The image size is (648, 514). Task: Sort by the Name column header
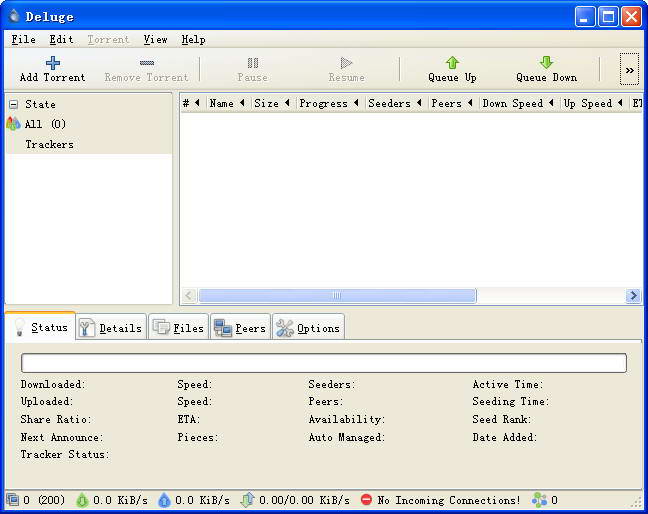tap(227, 103)
